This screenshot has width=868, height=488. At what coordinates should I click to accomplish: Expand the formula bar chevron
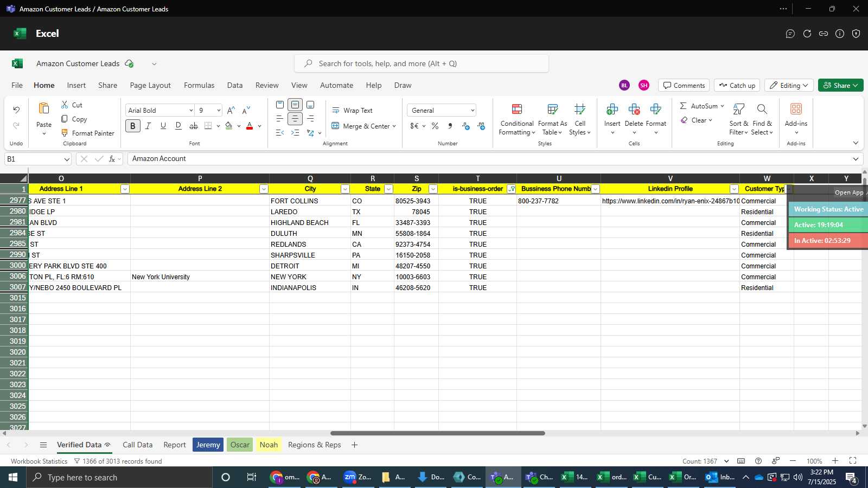(x=856, y=159)
